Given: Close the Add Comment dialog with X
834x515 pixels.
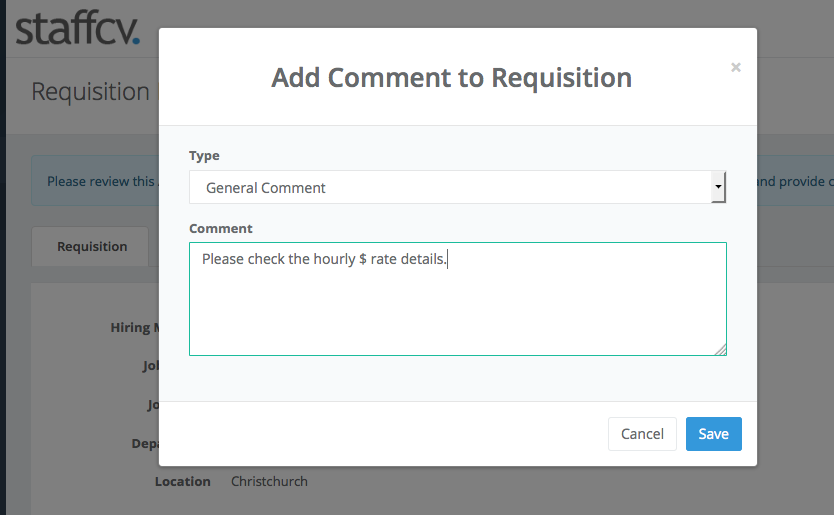Looking at the screenshot, I should click(736, 68).
